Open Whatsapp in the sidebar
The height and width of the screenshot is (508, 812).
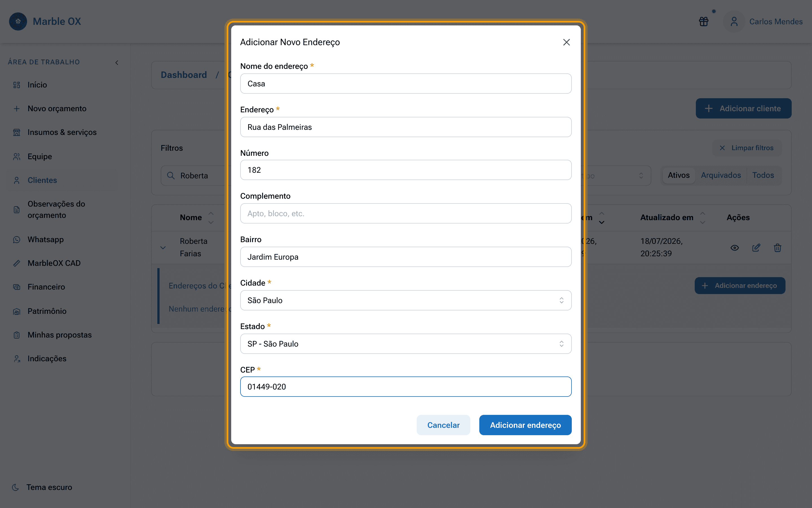[x=65, y=240]
